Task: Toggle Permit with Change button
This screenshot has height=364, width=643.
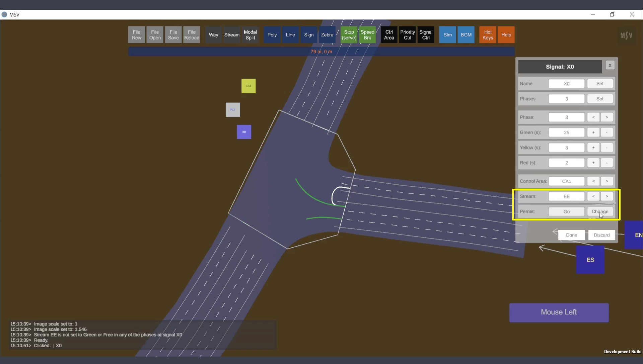Action: pos(600,211)
